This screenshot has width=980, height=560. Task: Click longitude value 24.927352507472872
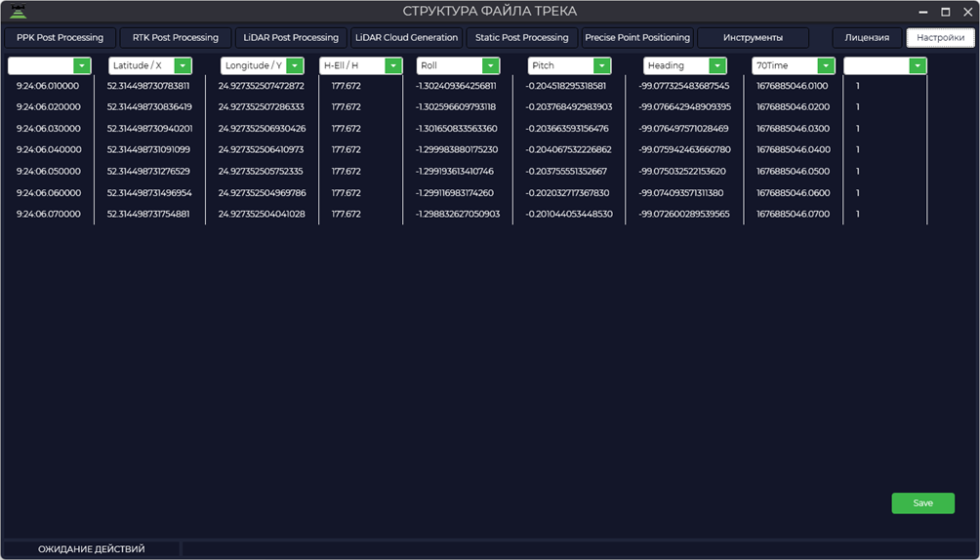tap(262, 86)
